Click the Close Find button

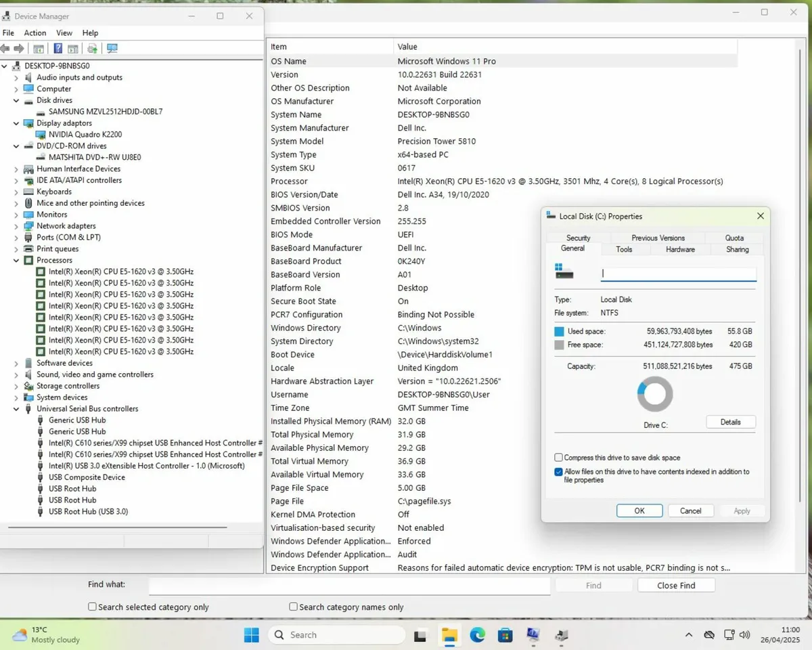tap(676, 586)
